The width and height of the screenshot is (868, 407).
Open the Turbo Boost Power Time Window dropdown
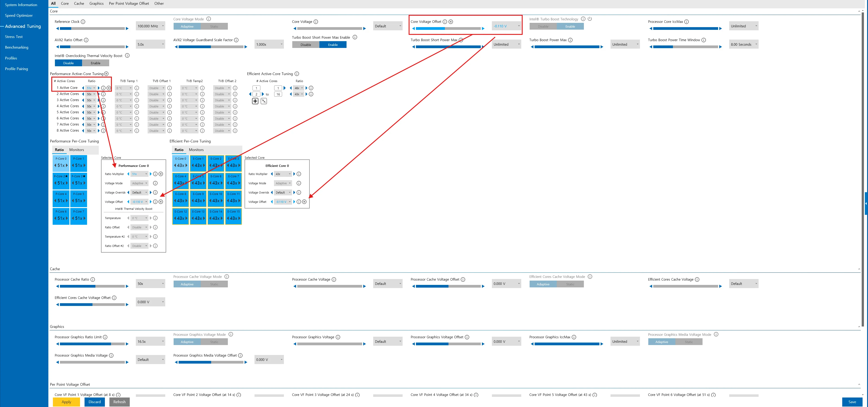pos(744,45)
